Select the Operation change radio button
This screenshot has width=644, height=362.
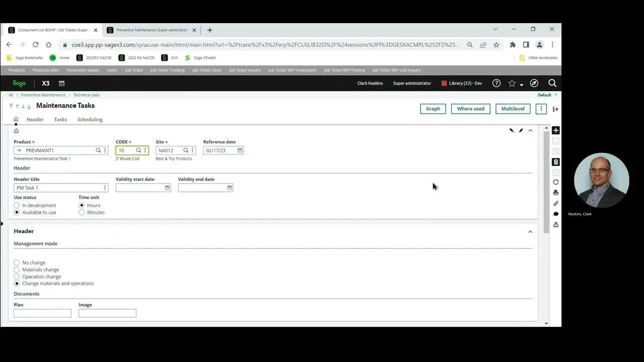click(17, 277)
